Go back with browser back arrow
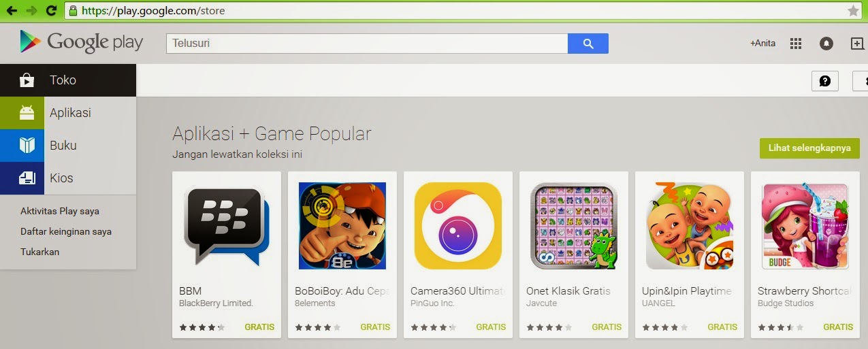Image resolution: width=868 pixels, height=349 pixels. pyautogui.click(x=12, y=10)
